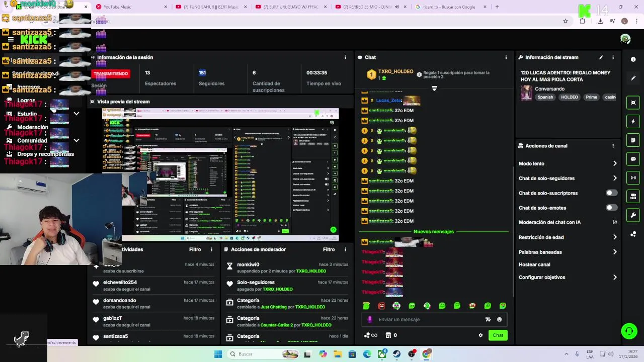Click the purple microphone icon in message box

click(x=370, y=319)
